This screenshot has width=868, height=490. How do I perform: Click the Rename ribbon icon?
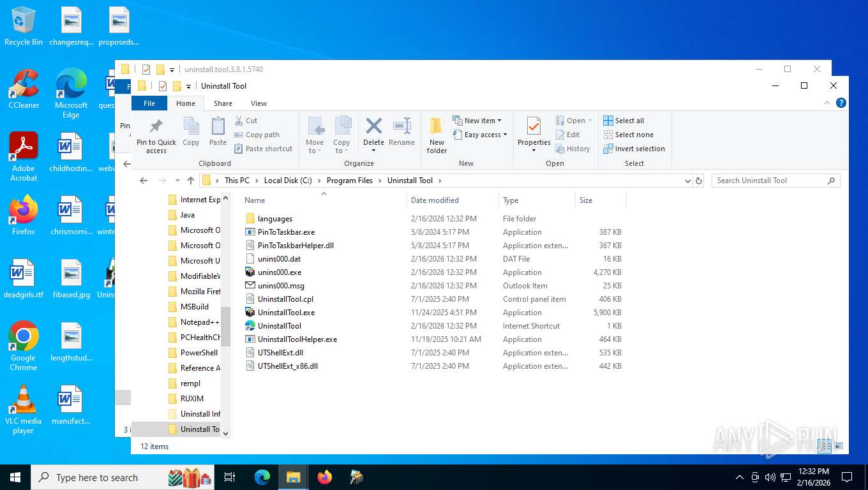pyautogui.click(x=401, y=132)
